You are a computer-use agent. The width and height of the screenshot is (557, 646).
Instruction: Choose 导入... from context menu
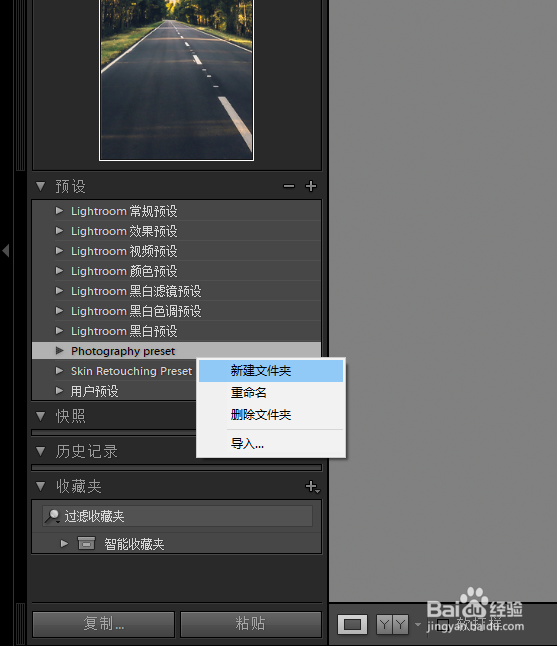pos(271,444)
